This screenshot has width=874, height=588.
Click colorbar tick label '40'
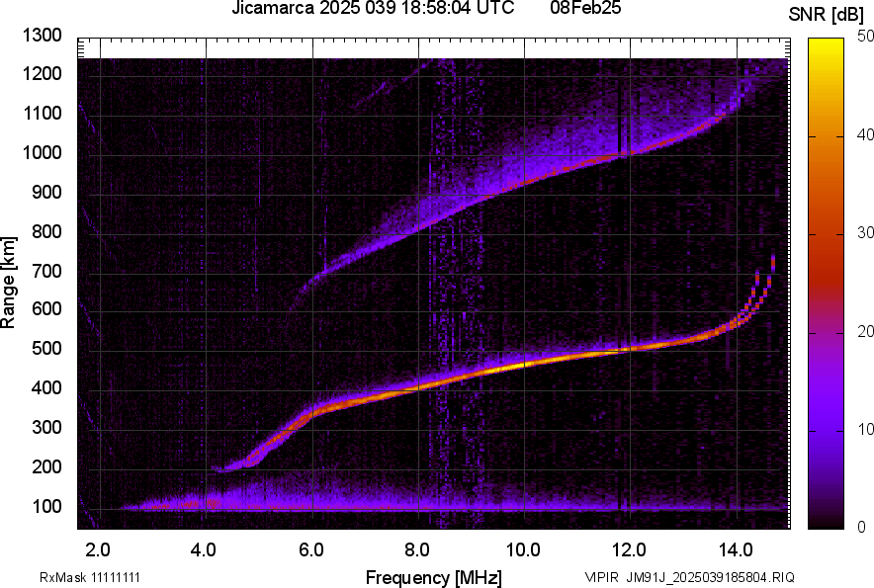click(x=865, y=134)
